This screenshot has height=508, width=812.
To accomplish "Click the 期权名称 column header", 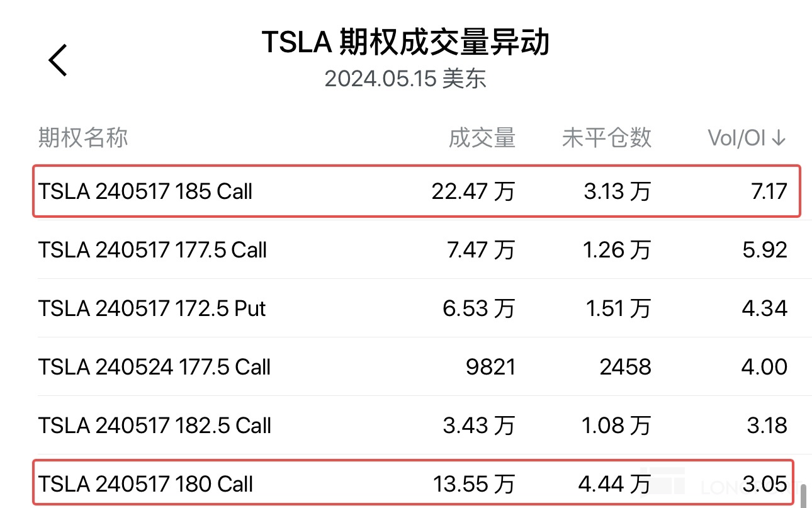I will click(83, 138).
